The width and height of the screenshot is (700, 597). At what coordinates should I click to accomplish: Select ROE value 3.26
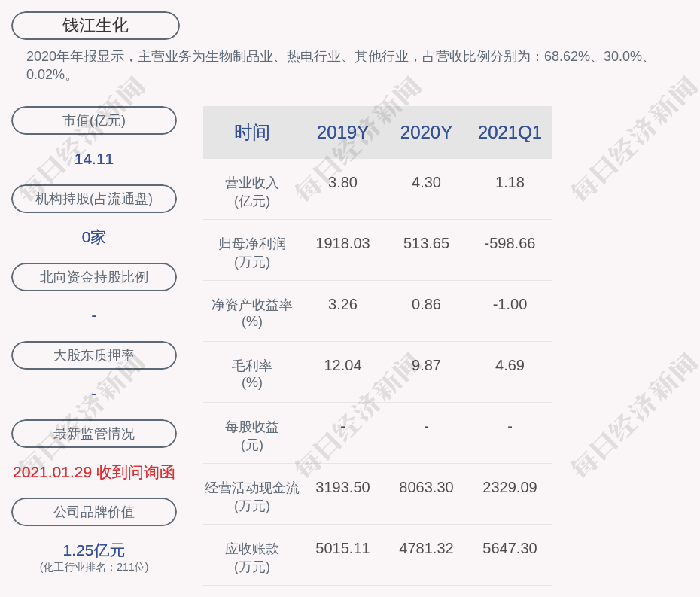pos(343,304)
